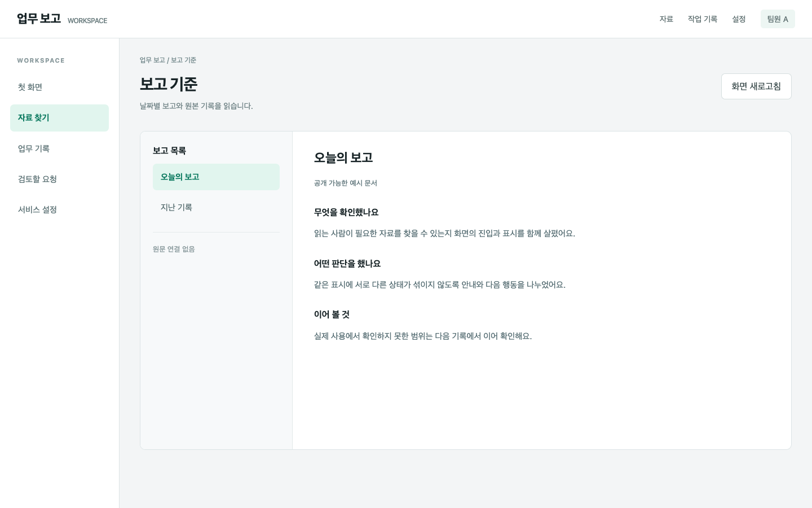Click the paragraph starting with 읽는 사람이
812x508 pixels.
(x=444, y=234)
